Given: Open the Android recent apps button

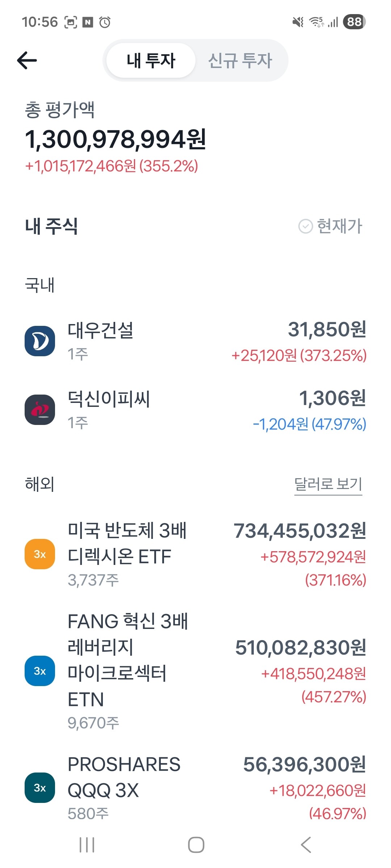Looking at the screenshot, I should click(87, 845).
